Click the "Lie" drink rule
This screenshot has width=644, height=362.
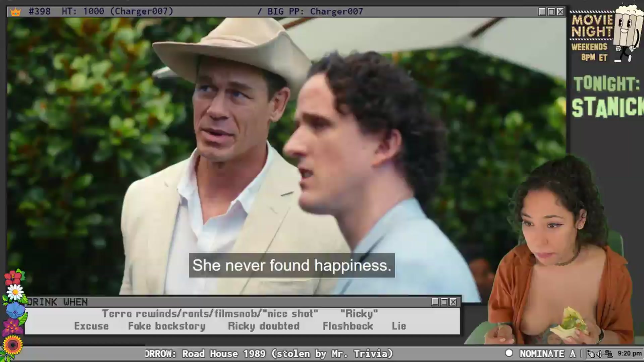(x=399, y=326)
